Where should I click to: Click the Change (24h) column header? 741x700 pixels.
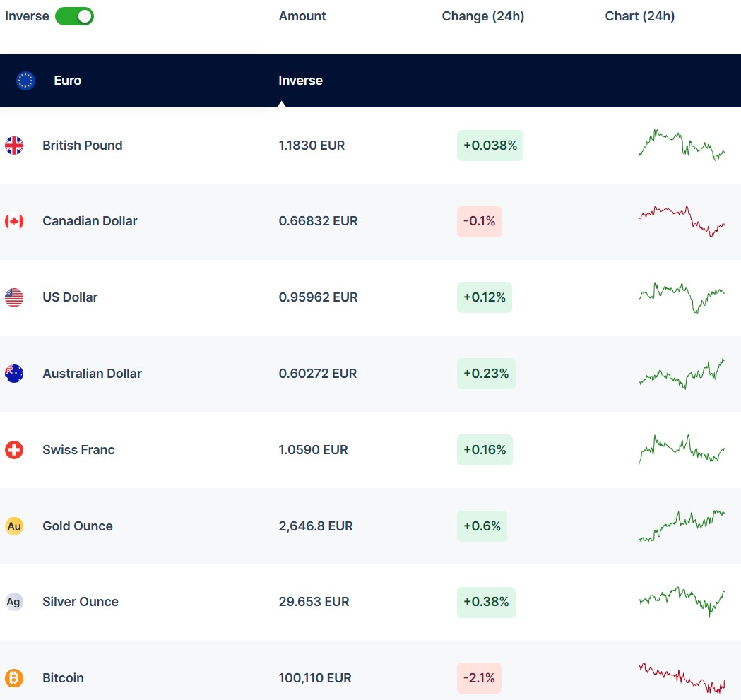coord(482,16)
